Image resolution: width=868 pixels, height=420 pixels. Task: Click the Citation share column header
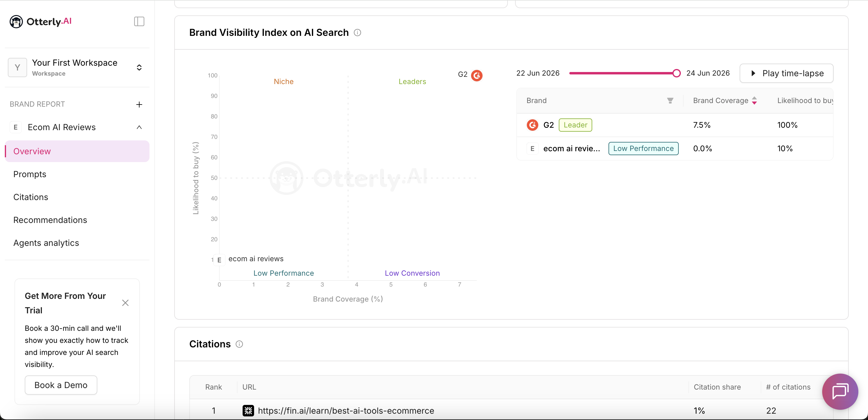pyautogui.click(x=717, y=387)
